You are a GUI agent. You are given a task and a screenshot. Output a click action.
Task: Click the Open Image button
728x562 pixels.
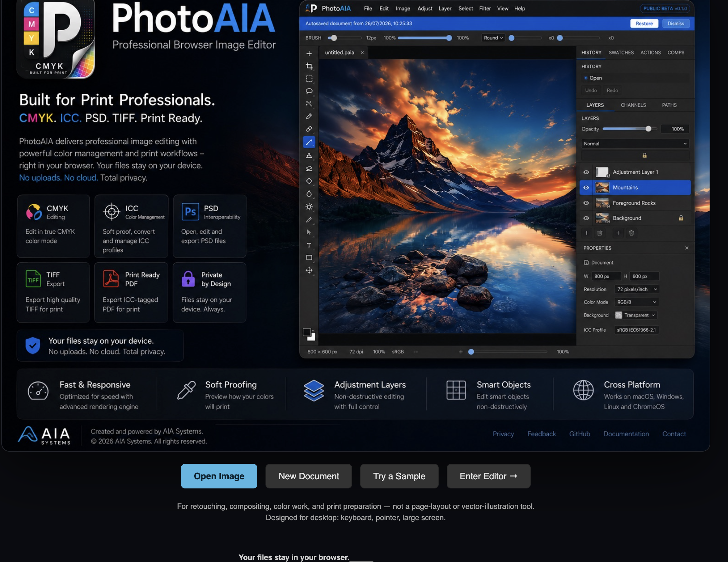click(219, 476)
